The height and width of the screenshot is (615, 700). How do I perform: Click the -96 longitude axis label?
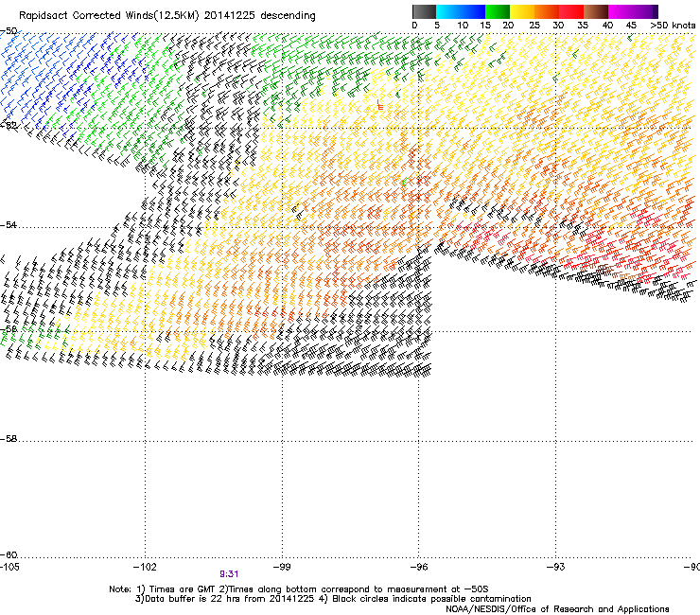(x=419, y=567)
